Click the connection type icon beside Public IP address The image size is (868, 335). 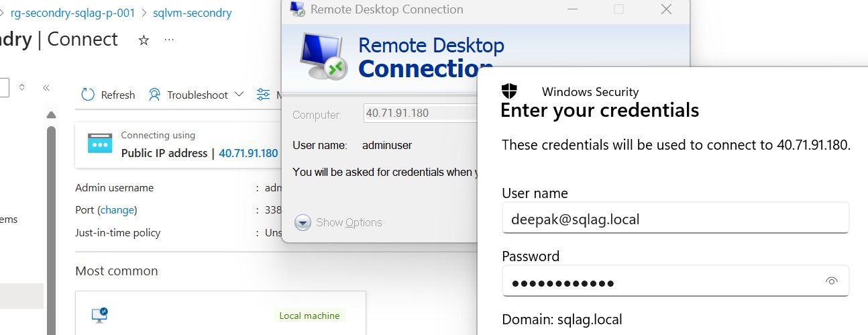pyautogui.click(x=100, y=143)
